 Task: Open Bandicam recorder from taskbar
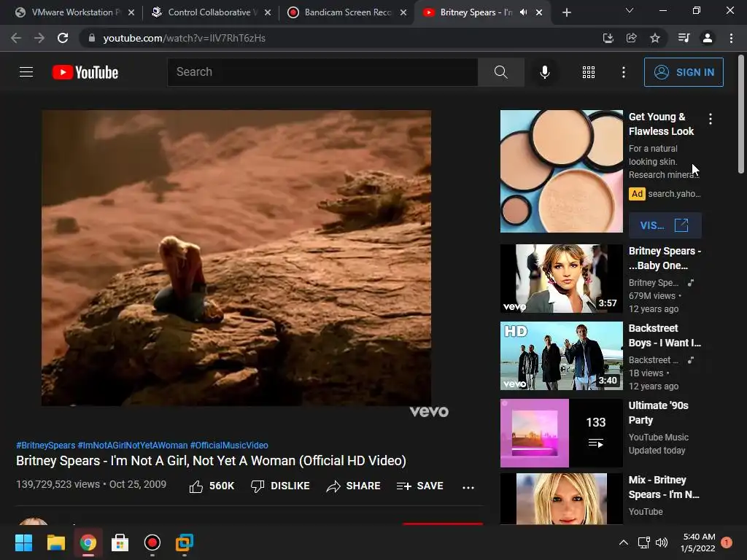[152, 542]
